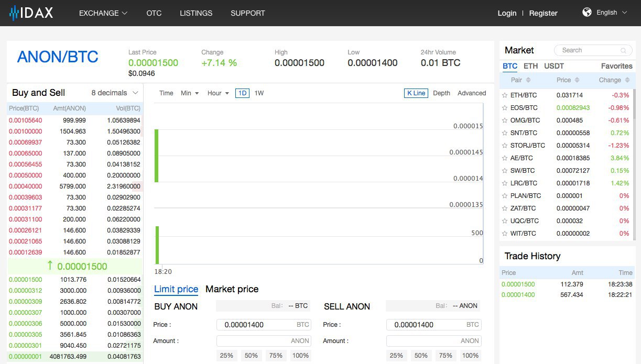Click the Login link

507,13
